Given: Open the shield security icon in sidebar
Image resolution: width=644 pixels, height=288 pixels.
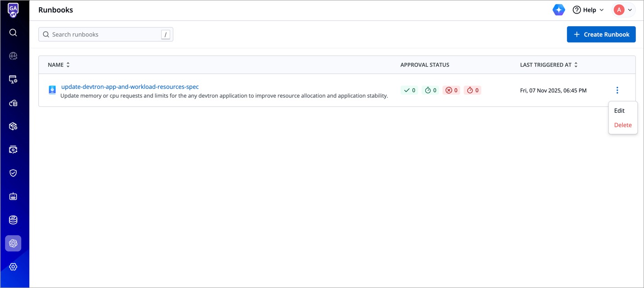Looking at the screenshot, I should tap(13, 173).
